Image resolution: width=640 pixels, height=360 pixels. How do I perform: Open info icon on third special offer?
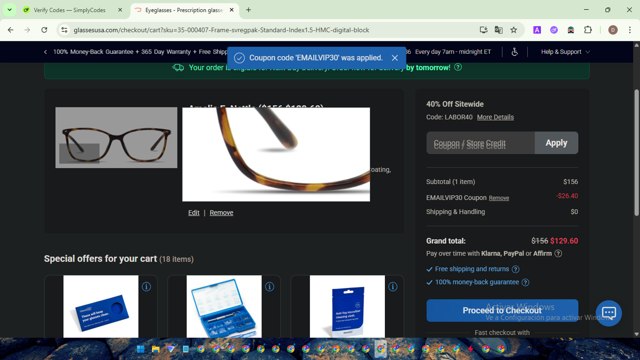point(393,287)
